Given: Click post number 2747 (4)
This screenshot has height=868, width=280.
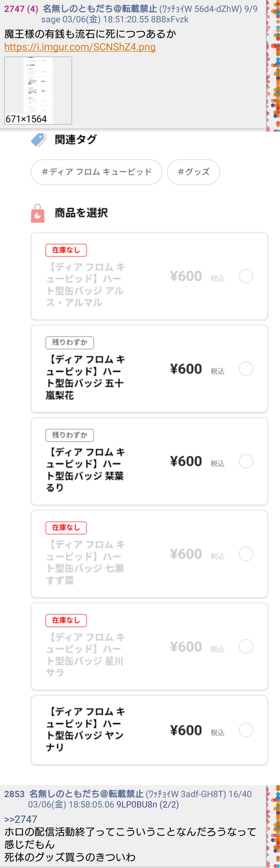Looking at the screenshot, I should coord(21,9).
